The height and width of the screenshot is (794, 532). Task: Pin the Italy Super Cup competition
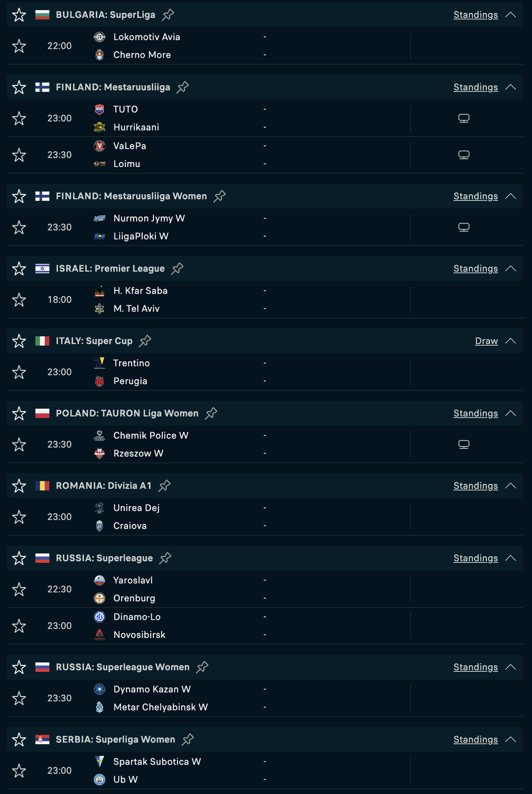point(145,341)
